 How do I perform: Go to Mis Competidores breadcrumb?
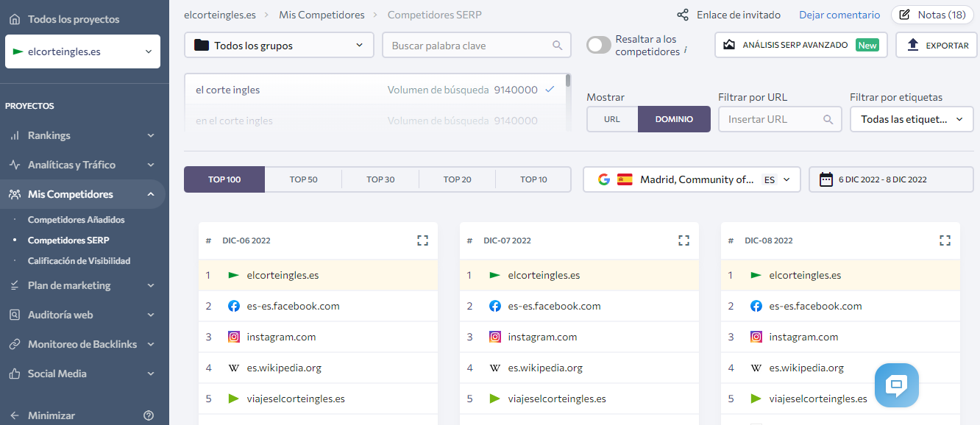pyautogui.click(x=320, y=15)
